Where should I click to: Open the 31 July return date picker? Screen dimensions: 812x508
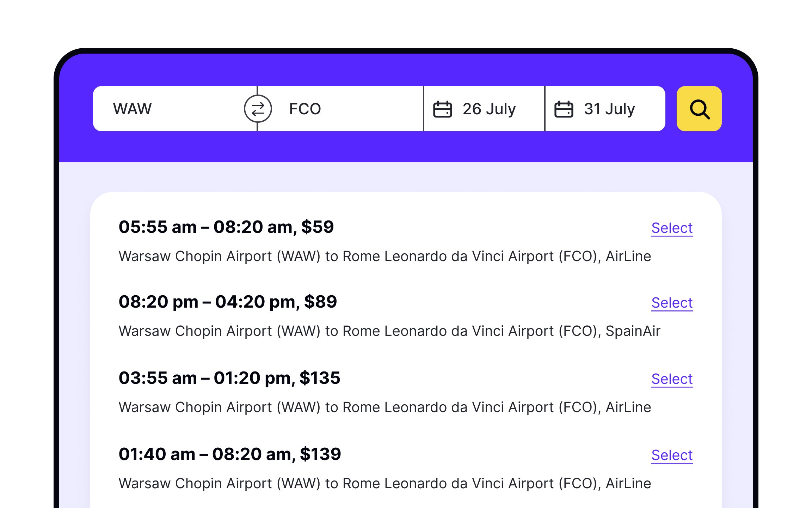609,109
